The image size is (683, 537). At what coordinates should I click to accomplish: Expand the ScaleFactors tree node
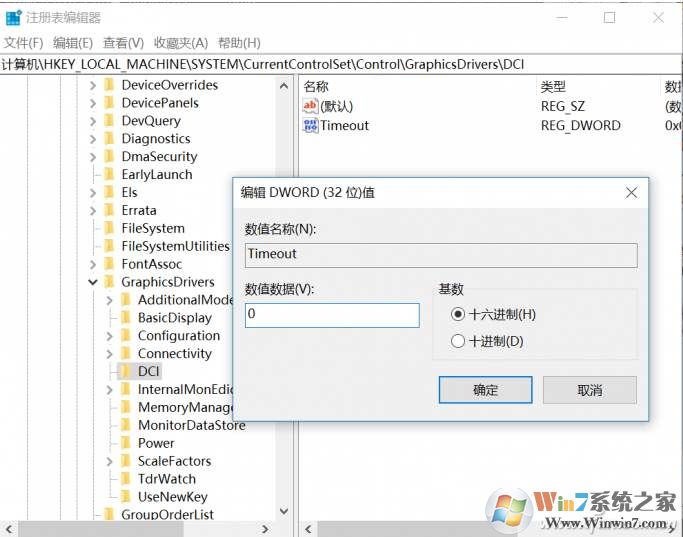click(109, 461)
